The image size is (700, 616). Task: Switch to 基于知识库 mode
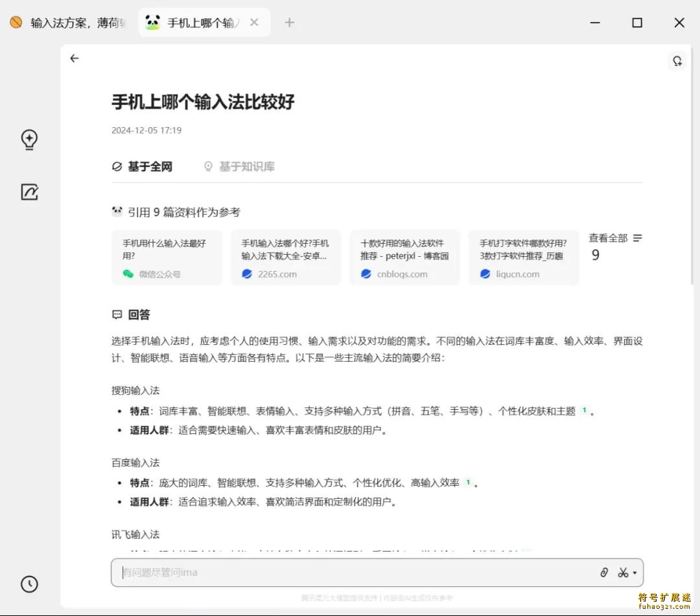pyautogui.click(x=239, y=167)
